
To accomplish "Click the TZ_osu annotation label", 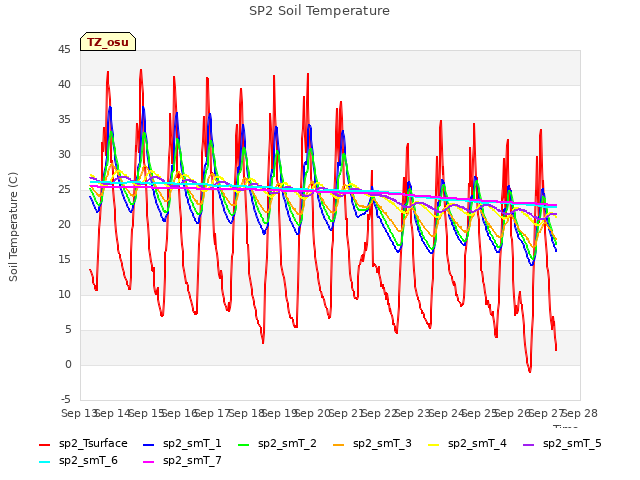I will [108, 42].
